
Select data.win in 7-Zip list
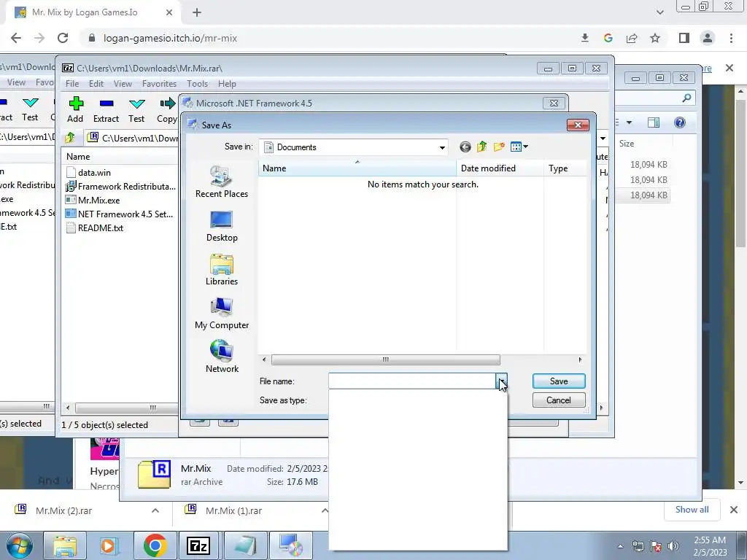(94, 172)
